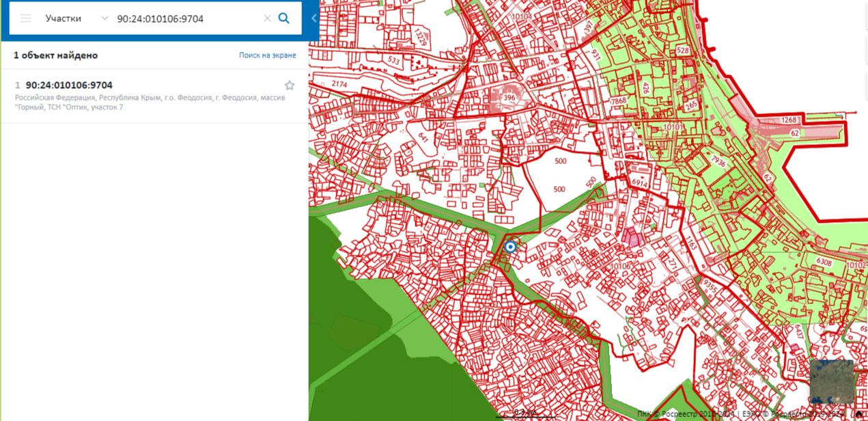The height and width of the screenshot is (421, 868).
Task: Click map quarter label 10101
Action: (673, 127)
